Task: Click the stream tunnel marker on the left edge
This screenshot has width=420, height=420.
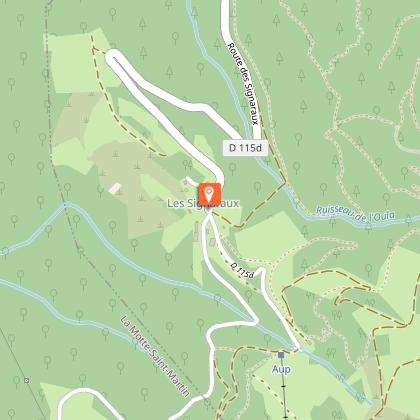Action: coord(4,251)
